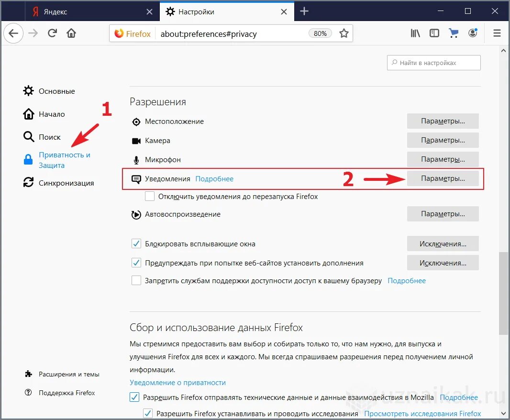510x420 pixels.
Task: Uncheck Разрешить Firefox отправлять технические данные
Action: [x=134, y=397]
